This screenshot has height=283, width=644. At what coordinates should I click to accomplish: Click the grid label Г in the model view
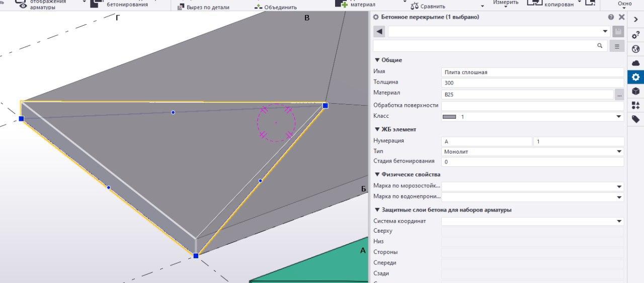[x=118, y=18]
